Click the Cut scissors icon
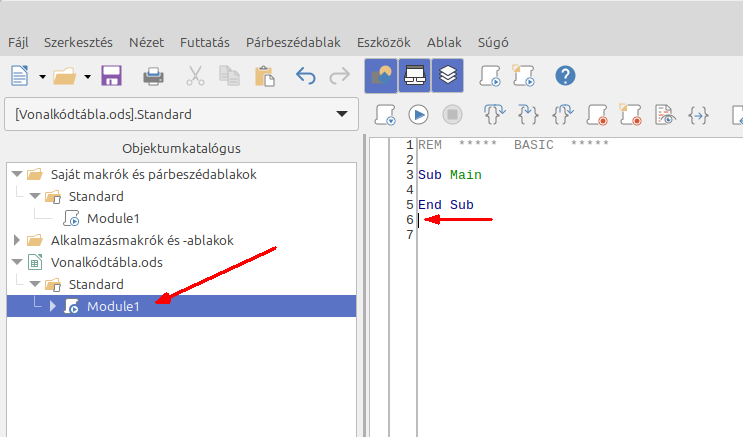Screen dimensions: 743x437 pyautogui.click(x=195, y=76)
